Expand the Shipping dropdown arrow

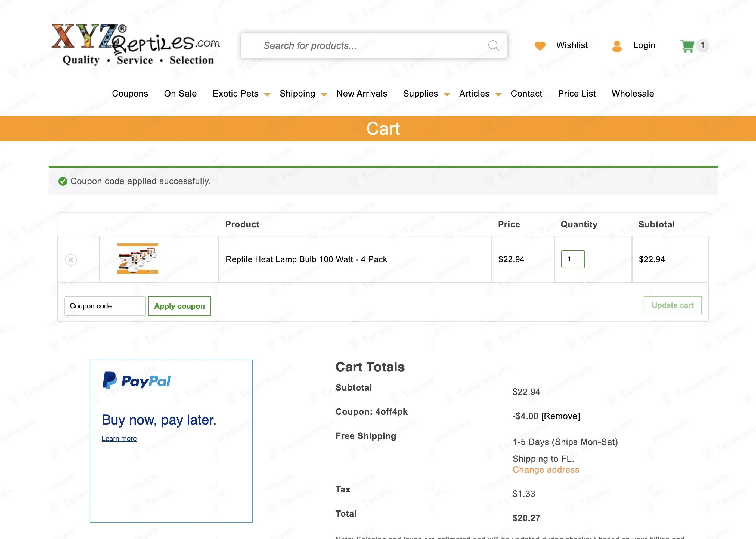[x=324, y=95]
